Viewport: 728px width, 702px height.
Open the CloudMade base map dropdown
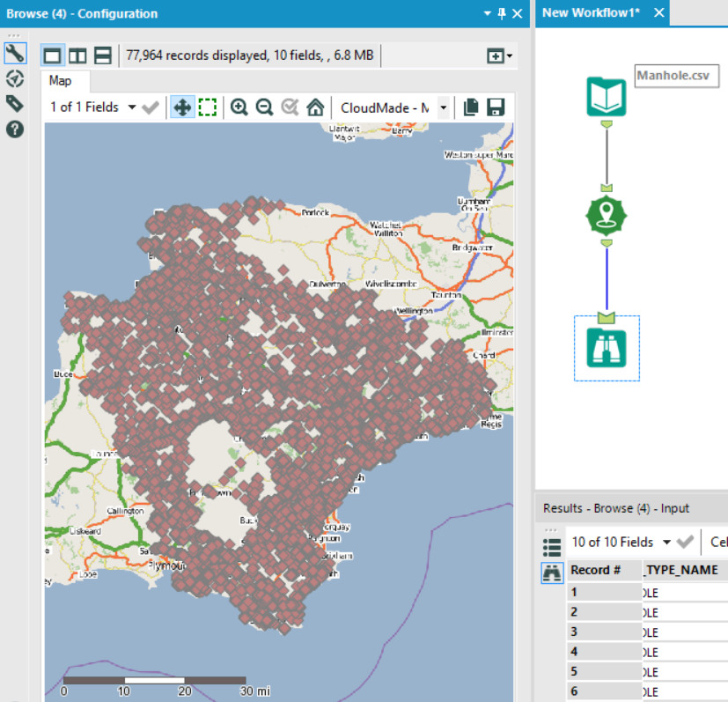coord(444,107)
